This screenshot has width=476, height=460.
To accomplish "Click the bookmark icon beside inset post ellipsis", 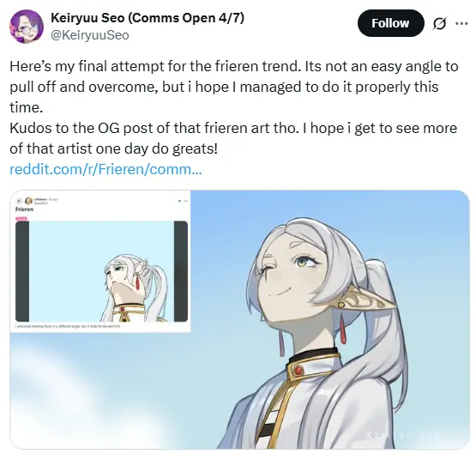I will click(179, 201).
